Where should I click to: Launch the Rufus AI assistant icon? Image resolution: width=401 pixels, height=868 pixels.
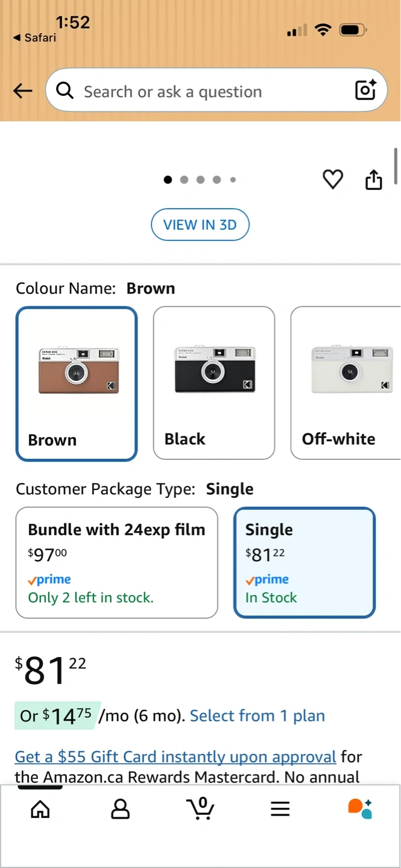click(x=360, y=809)
